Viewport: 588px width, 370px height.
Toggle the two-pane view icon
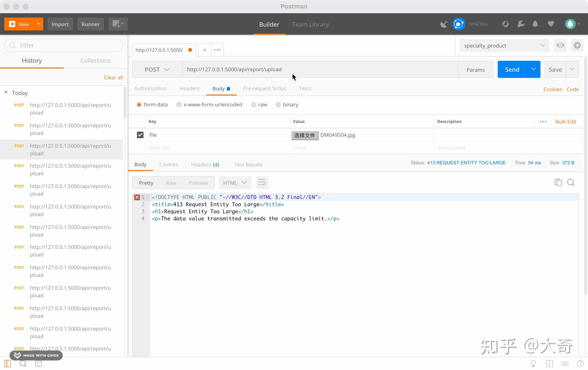click(x=549, y=364)
